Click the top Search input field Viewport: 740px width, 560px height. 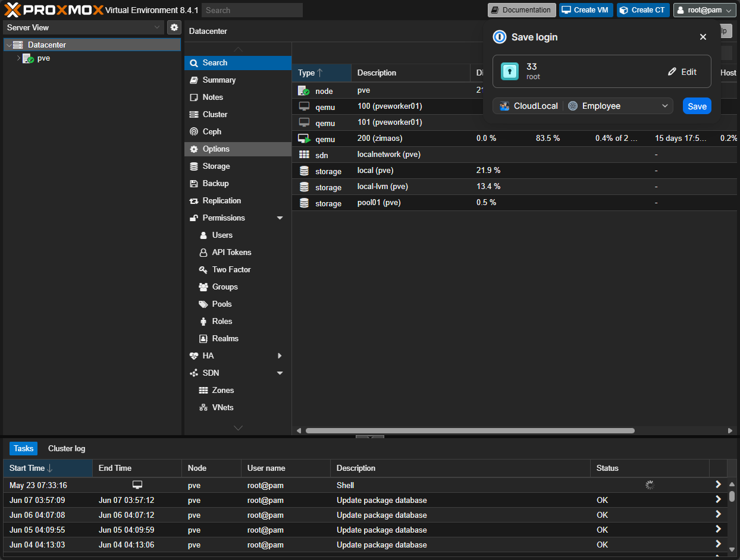coord(252,10)
